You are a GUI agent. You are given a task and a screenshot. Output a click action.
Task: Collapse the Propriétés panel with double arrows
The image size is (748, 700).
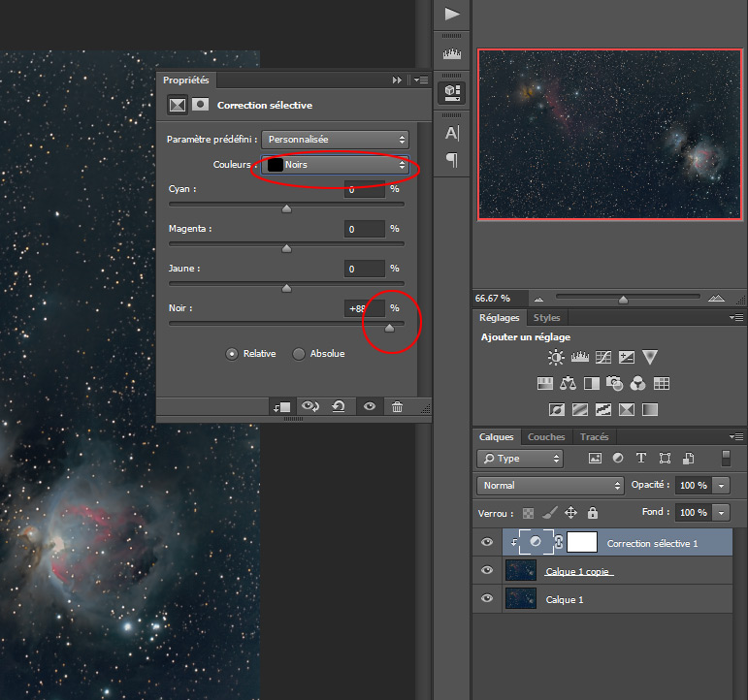pyautogui.click(x=397, y=80)
